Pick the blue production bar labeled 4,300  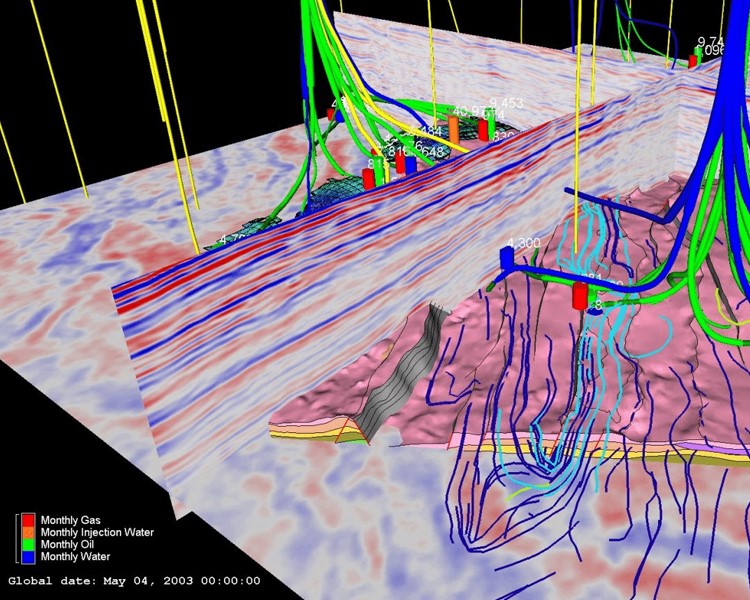pyautogui.click(x=506, y=259)
